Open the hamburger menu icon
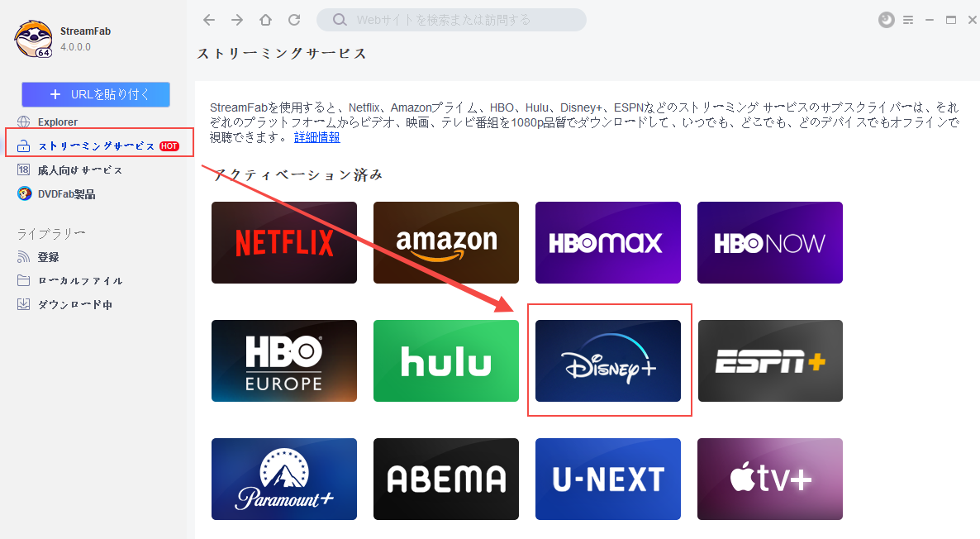The width and height of the screenshot is (980, 539). coord(908,20)
